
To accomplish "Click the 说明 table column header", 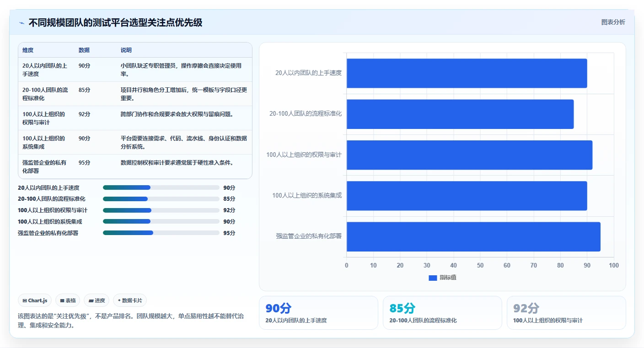I will point(126,50).
